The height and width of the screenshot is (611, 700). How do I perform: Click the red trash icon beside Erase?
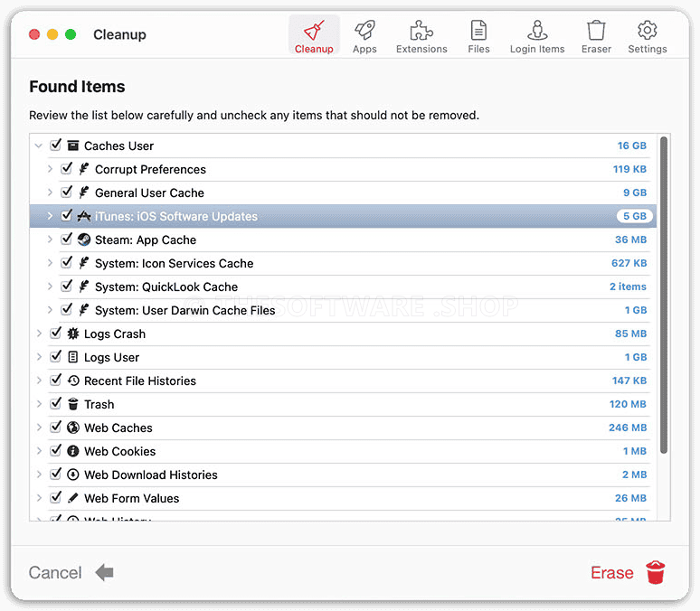click(656, 572)
